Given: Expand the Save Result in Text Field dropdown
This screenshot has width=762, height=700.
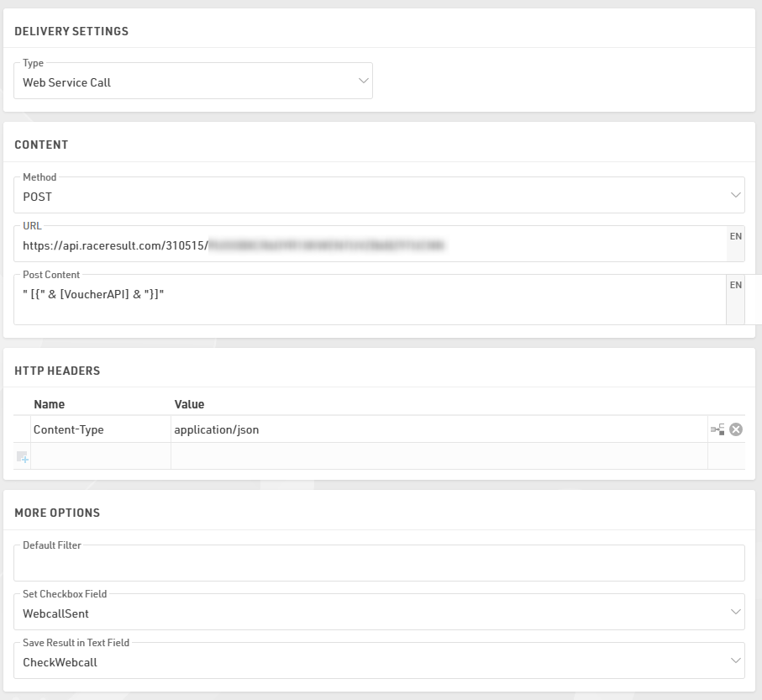Looking at the screenshot, I should 379,661.
